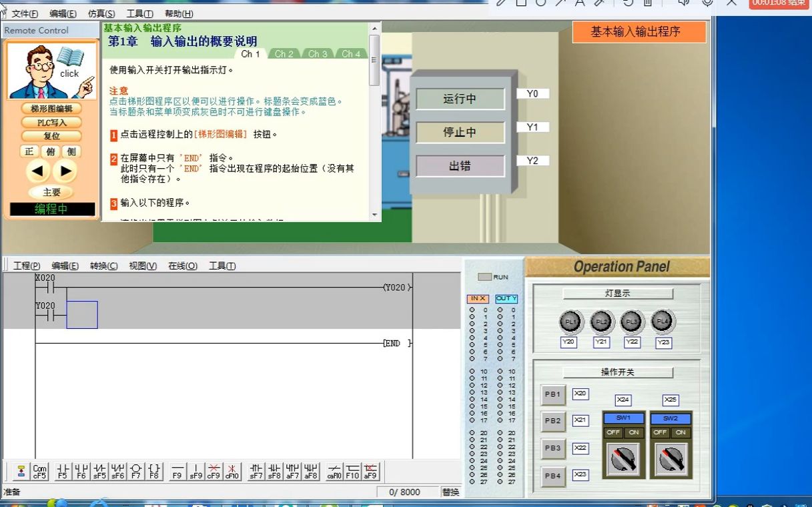Image resolution: width=812 pixels, height=507 pixels.
Task: Toggle the RUN indicator on operation panel
Action: coord(484,276)
